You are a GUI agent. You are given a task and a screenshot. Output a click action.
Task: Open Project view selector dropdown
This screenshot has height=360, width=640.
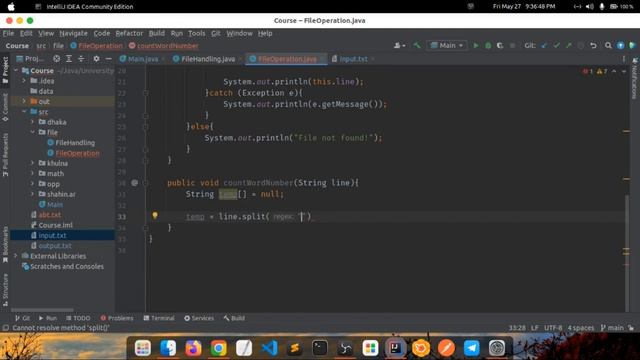[29, 59]
